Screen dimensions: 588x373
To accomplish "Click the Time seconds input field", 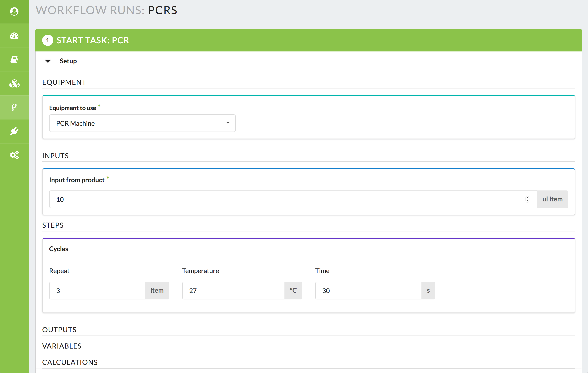I will [368, 291].
